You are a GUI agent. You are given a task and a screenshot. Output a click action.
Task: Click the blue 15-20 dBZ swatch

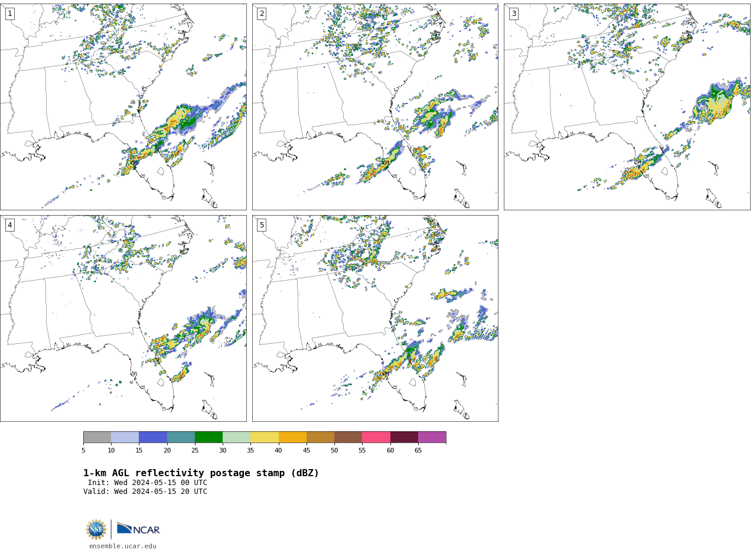(x=153, y=437)
